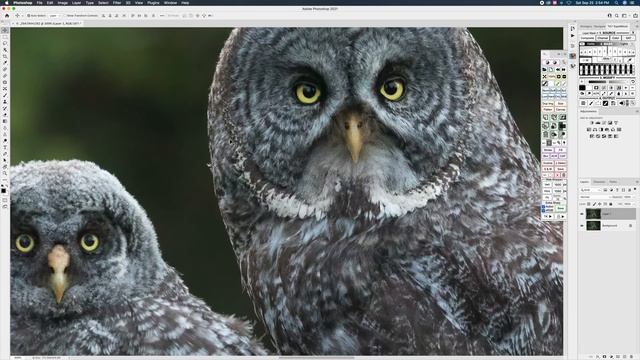Click the green Save button in the floating panel
640x360 pixels.
pyautogui.click(x=561, y=208)
